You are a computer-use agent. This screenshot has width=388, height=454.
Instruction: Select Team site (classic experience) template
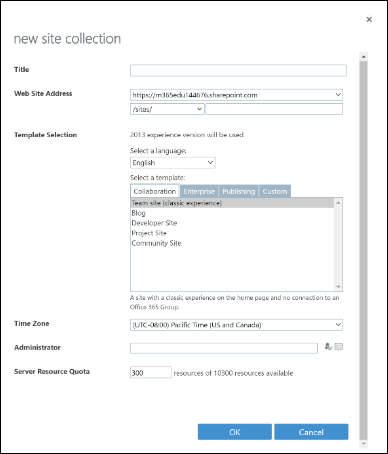[x=232, y=203]
